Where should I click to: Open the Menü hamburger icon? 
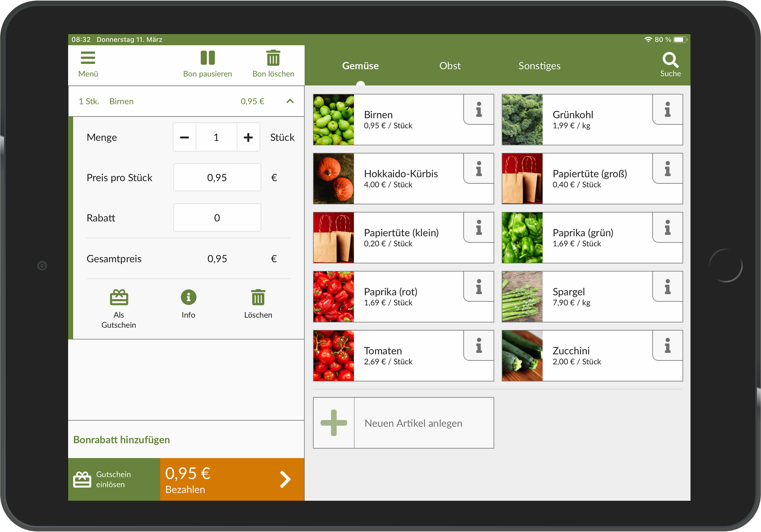point(88,64)
